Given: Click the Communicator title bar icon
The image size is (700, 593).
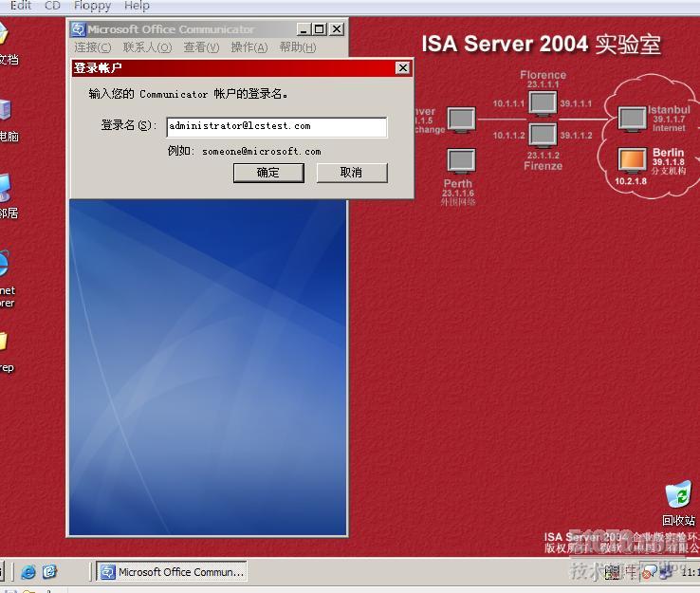Looking at the screenshot, I should (78, 29).
